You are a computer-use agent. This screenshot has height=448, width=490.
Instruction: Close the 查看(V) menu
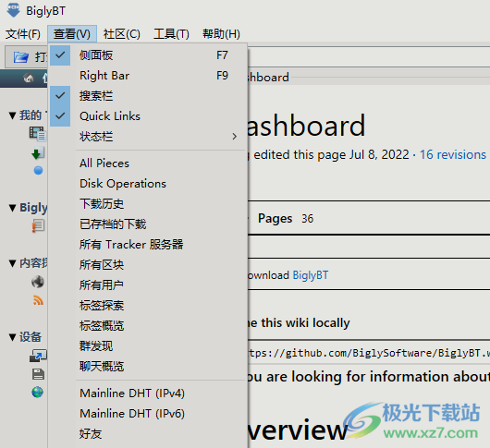tap(72, 34)
